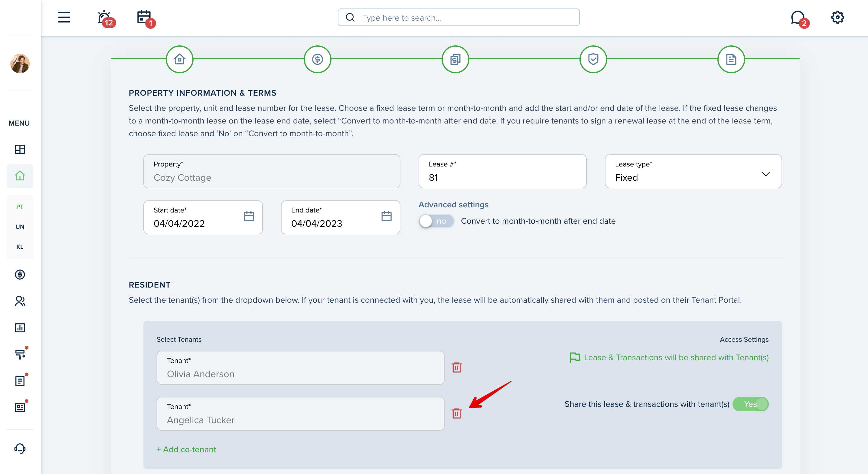
Task: Click the Property field Cozy Cottage
Action: coord(272,171)
